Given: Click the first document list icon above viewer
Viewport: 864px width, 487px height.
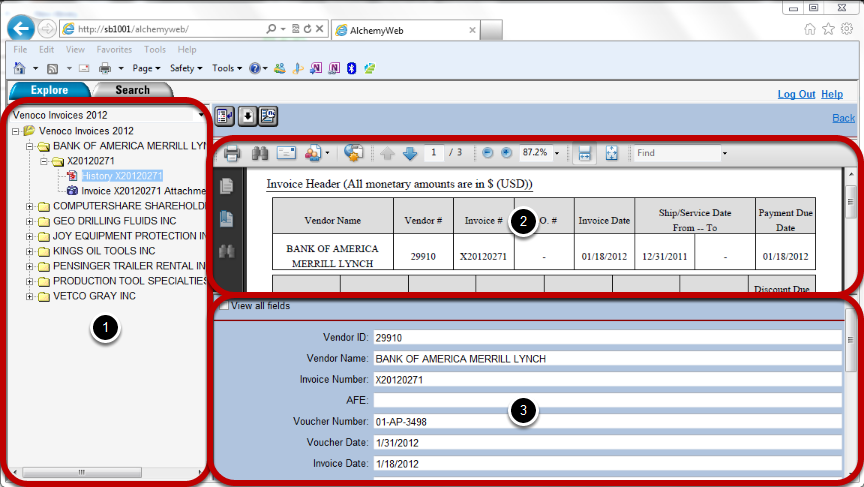Looking at the screenshot, I should click(x=224, y=116).
